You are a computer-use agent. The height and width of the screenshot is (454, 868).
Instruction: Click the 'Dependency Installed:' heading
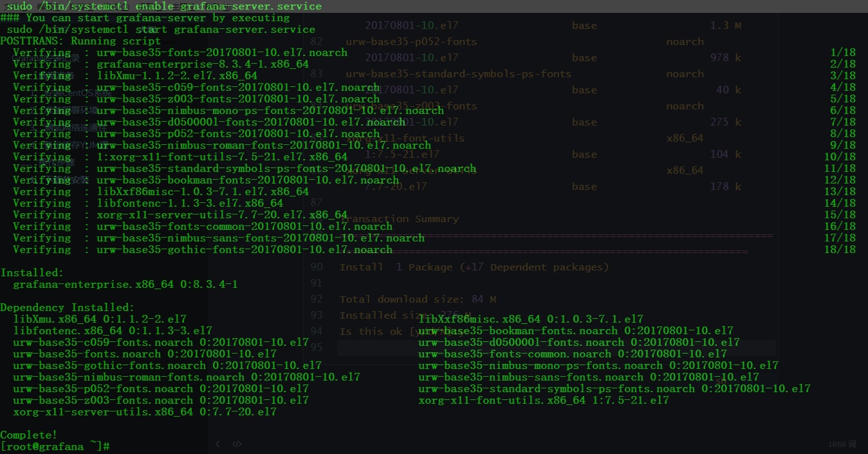click(68, 307)
